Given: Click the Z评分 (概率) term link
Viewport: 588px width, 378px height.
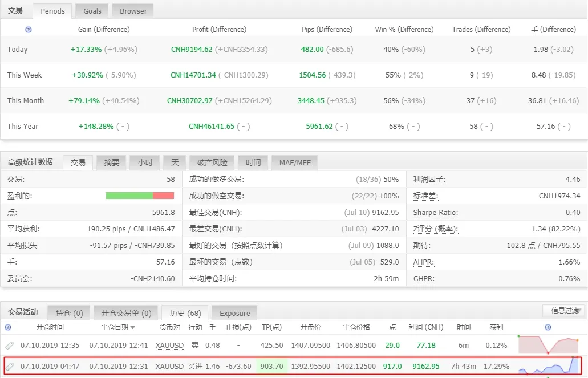Looking at the screenshot, I should [x=436, y=229].
